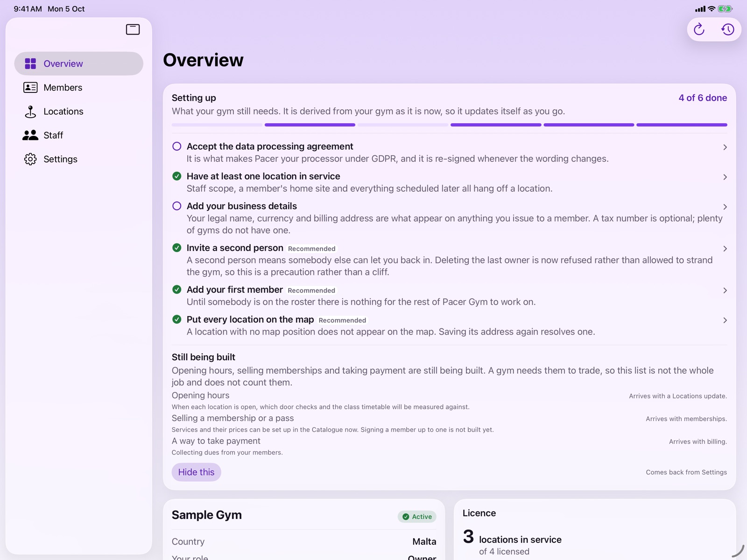Click the 4 of 6 done label
Screen dimensions: 747x560
click(x=703, y=98)
